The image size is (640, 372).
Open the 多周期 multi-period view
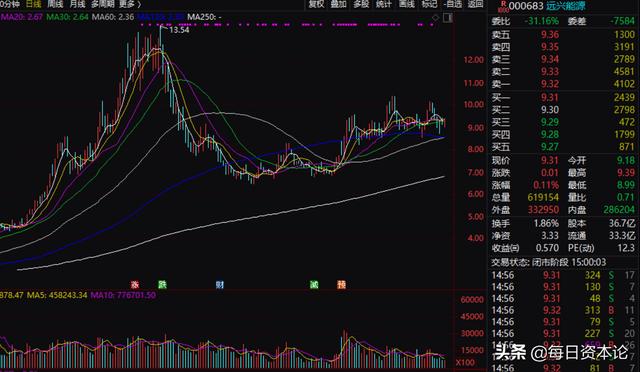coord(102,4)
